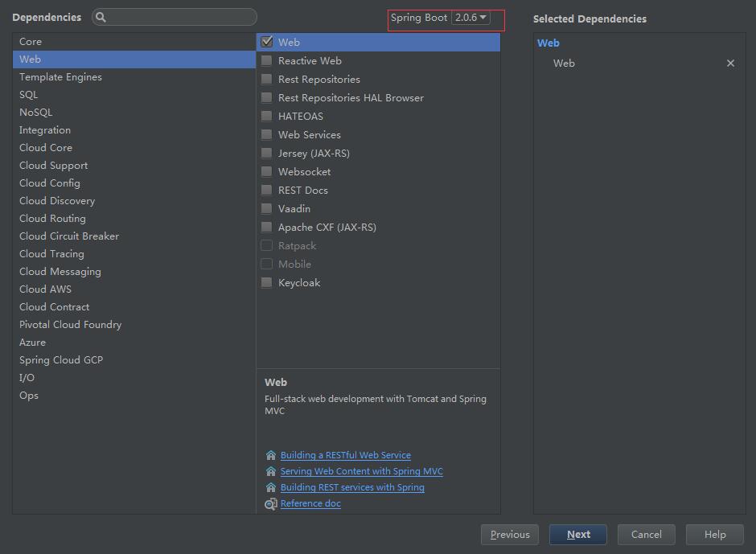Open the Building REST services with Spring link

coord(352,487)
